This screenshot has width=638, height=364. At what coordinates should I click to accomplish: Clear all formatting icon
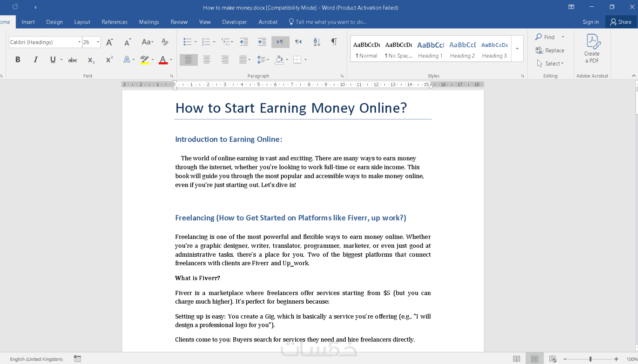(165, 42)
